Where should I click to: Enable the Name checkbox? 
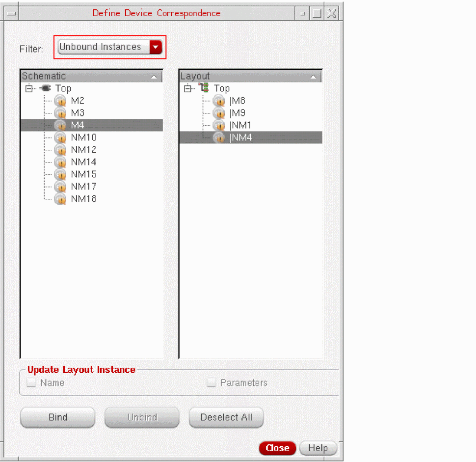click(x=31, y=382)
